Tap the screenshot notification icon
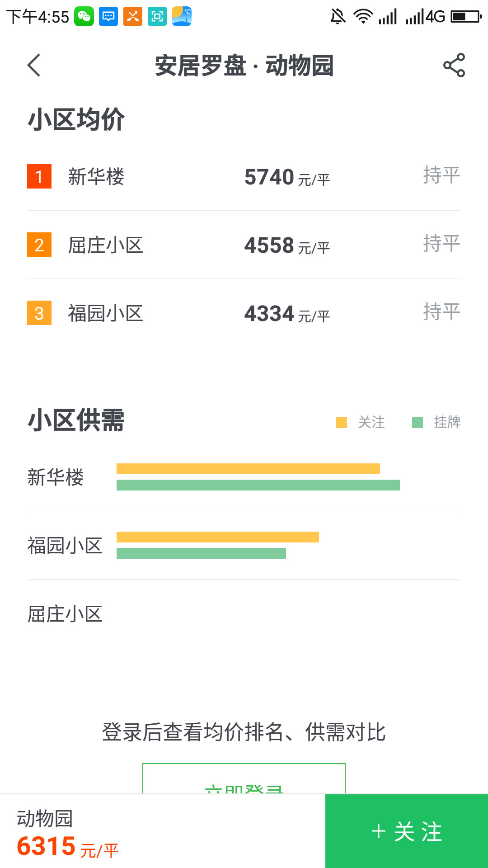Screen dimensions: 488x868 pos(157,17)
